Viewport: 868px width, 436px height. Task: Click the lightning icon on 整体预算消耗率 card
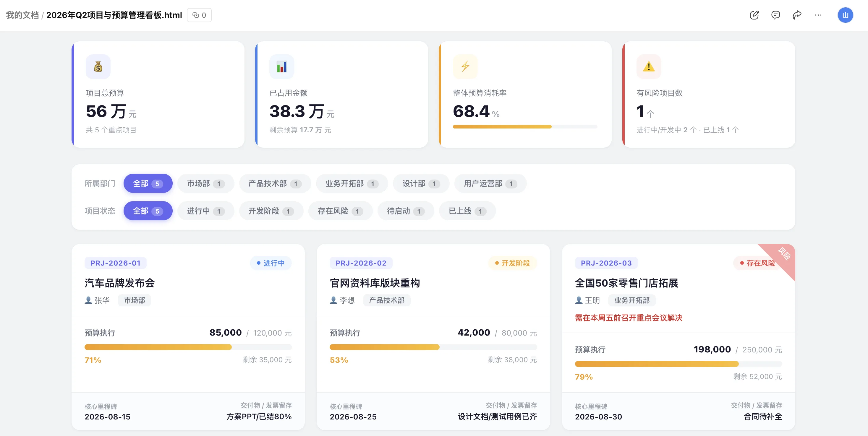pos(465,67)
